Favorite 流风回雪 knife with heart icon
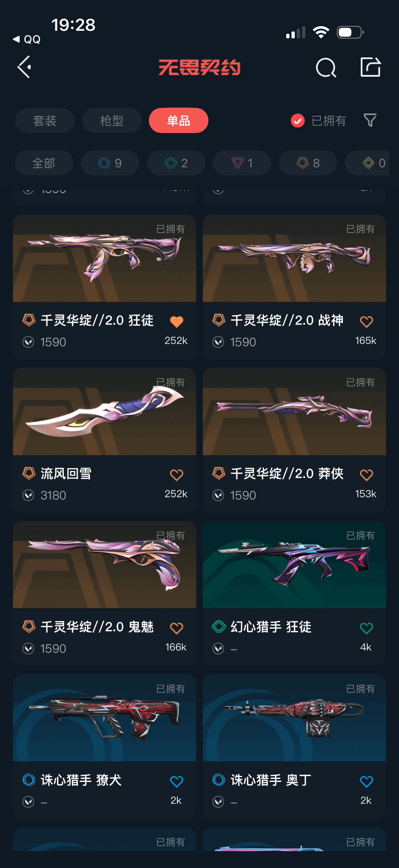Viewport: 399px width, 868px height. click(x=177, y=475)
